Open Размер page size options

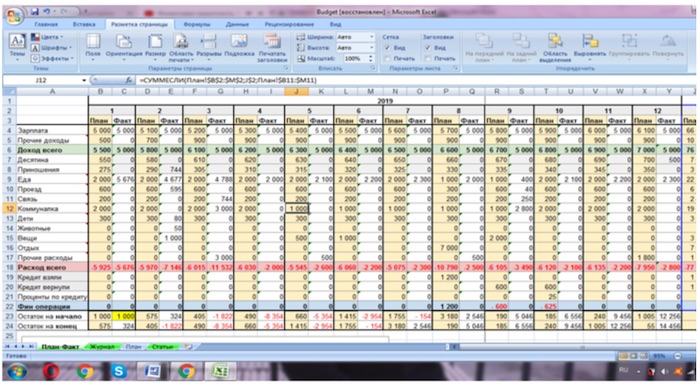(155, 46)
